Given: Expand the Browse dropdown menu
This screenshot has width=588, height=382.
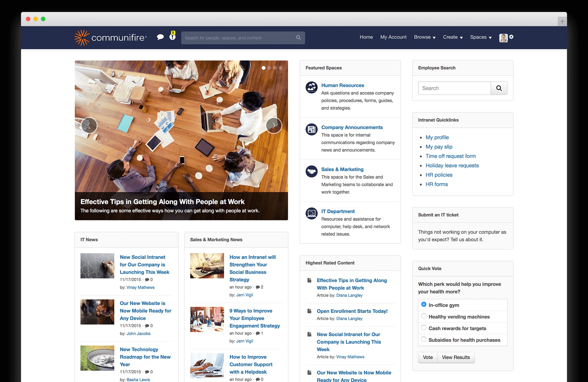Looking at the screenshot, I should (424, 37).
